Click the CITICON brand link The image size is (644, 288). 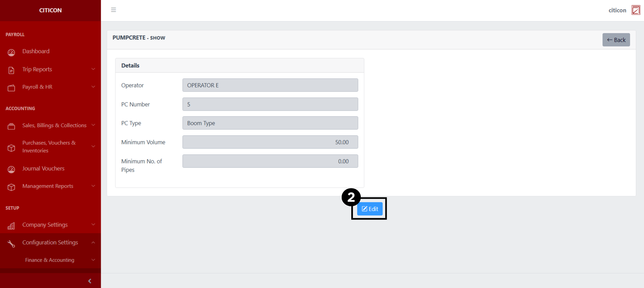(x=50, y=10)
